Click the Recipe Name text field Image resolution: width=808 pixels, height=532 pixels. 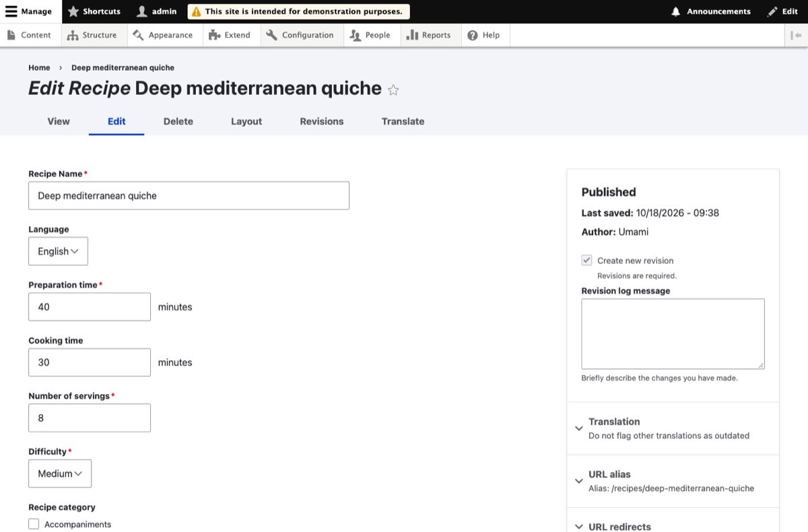pos(189,195)
